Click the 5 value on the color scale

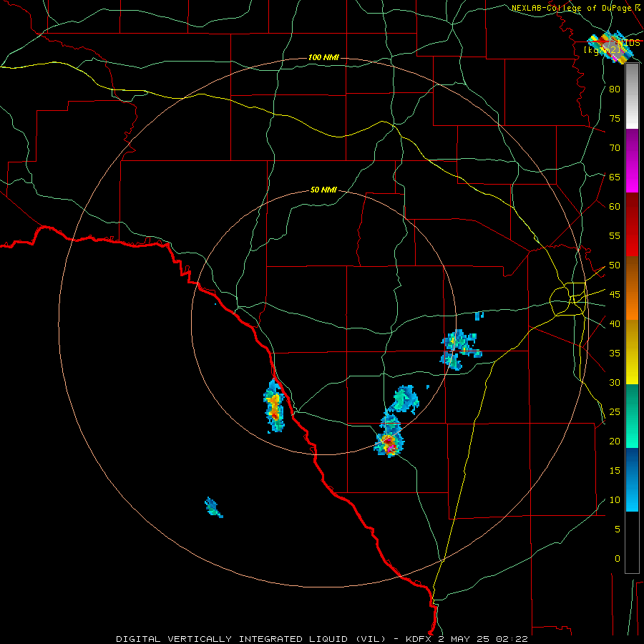click(617, 530)
